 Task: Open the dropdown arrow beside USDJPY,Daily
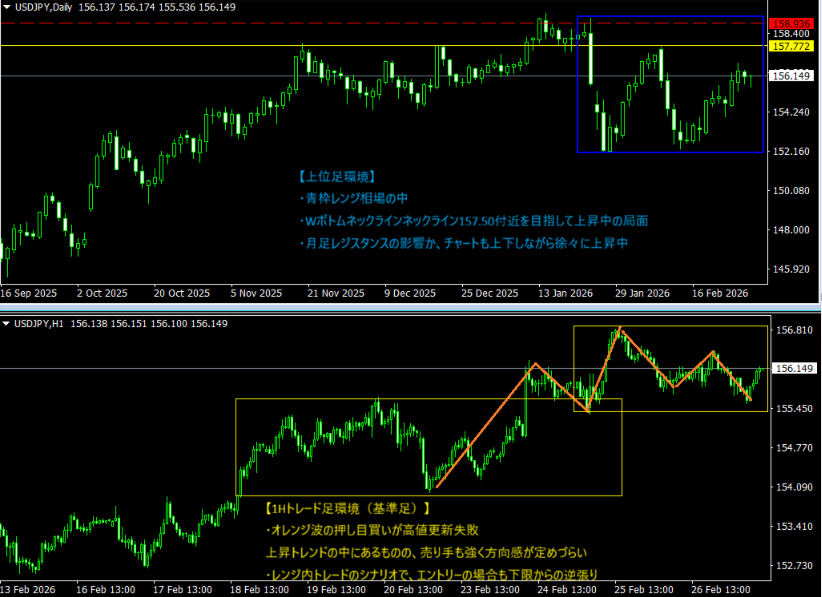click(x=7, y=7)
